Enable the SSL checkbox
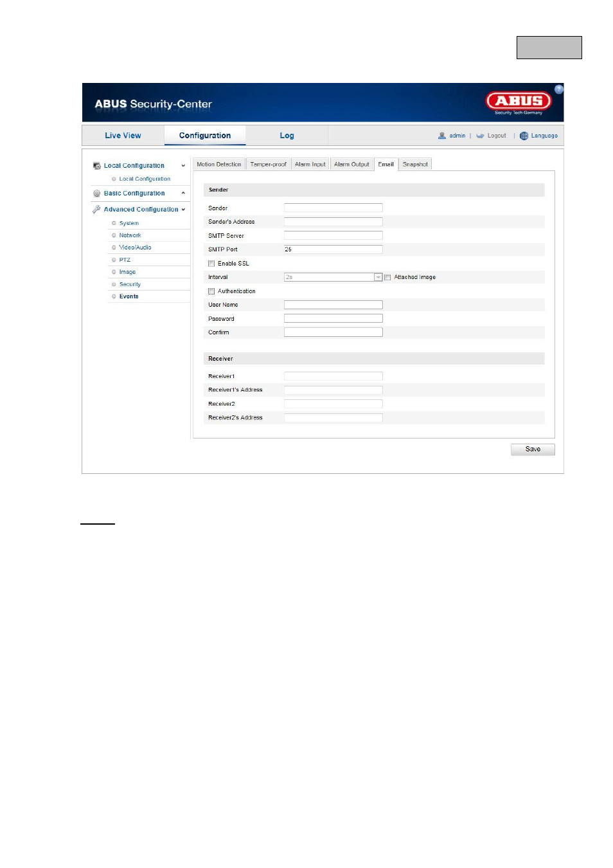 click(x=211, y=264)
